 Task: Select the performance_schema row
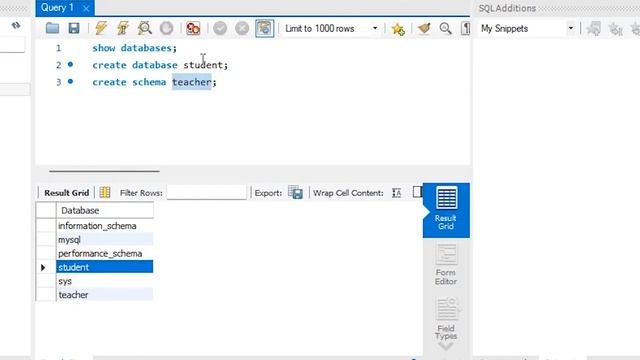[105, 253]
